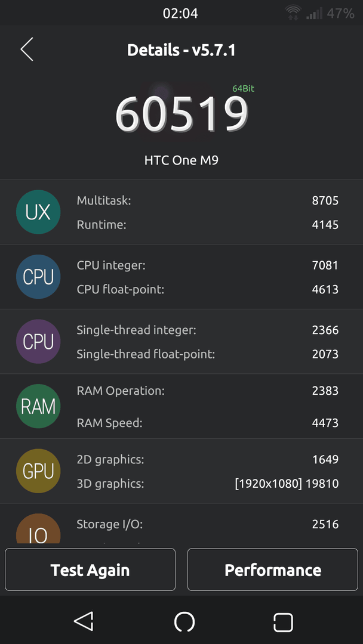Click the Performance button
363x644 pixels.
click(x=273, y=569)
